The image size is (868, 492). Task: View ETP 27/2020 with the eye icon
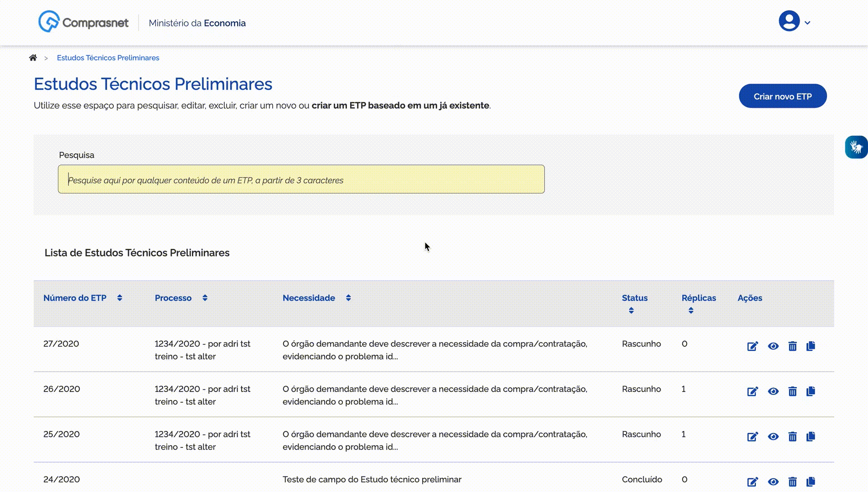pyautogui.click(x=773, y=346)
